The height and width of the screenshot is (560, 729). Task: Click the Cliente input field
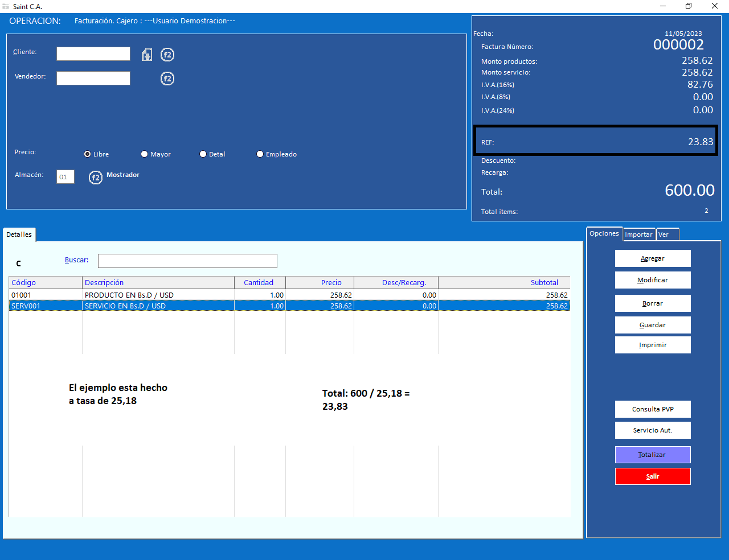[x=93, y=54]
